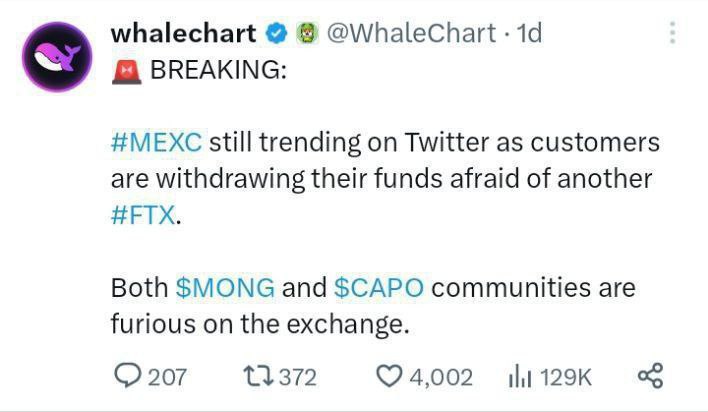The width and height of the screenshot is (708, 412).
Task: Open the $MONG cashtag
Action: [x=225, y=288]
